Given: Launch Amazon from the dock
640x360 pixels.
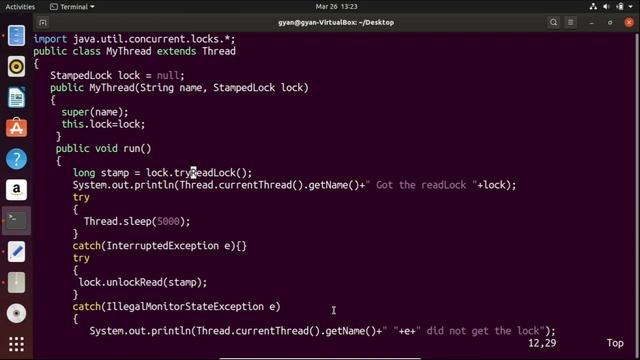Looking at the screenshot, I should 16,190.
